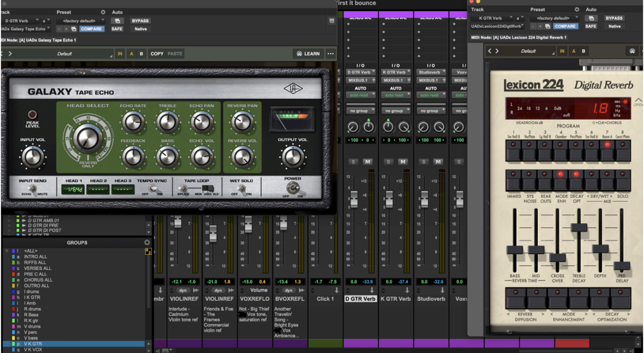Select the V K GTR group
Screen dimensions: 644x353
click(x=33, y=343)
